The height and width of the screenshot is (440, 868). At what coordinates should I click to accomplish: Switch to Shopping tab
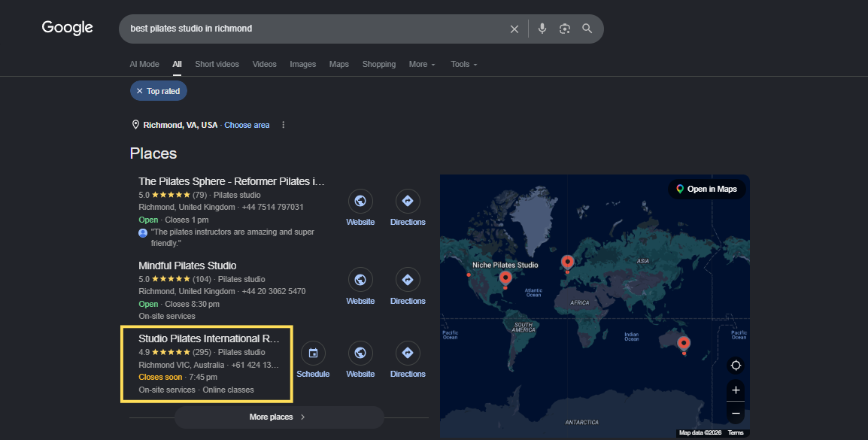[x=379, y=64]
